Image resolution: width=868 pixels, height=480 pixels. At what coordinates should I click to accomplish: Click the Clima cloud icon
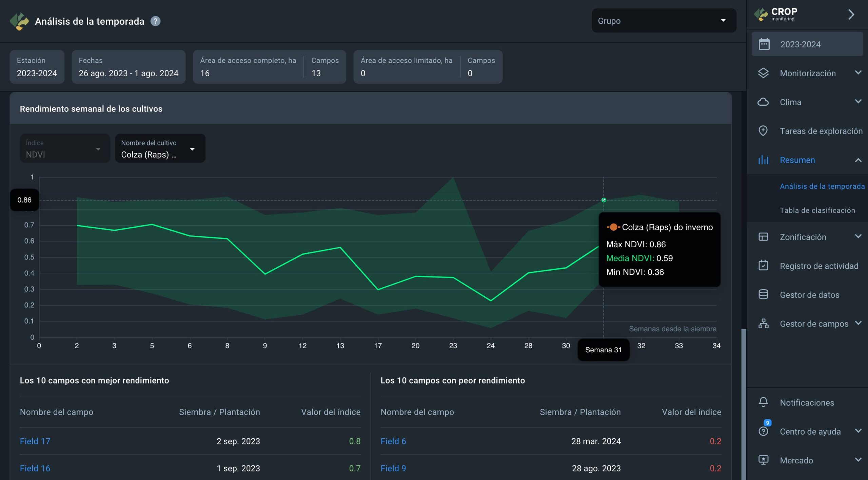click(763, 102)
